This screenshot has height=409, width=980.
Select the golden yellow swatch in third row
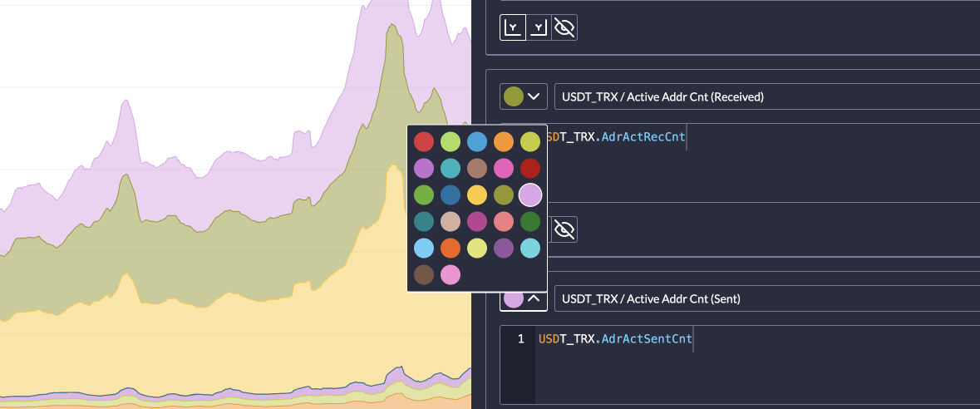pos(477,195)
